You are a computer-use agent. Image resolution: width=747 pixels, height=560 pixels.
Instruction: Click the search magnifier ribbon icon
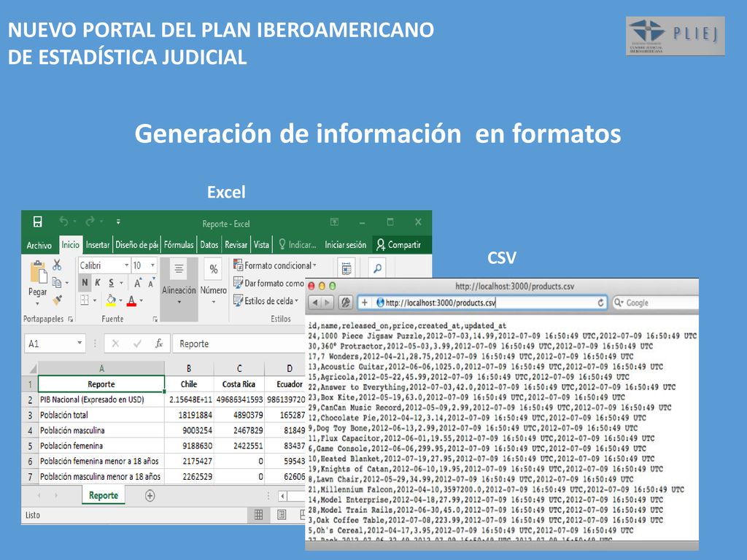click(377, 268)
